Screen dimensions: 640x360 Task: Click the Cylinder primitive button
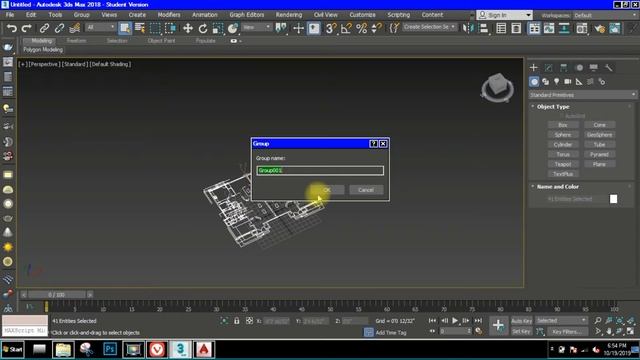coord(563,144)
